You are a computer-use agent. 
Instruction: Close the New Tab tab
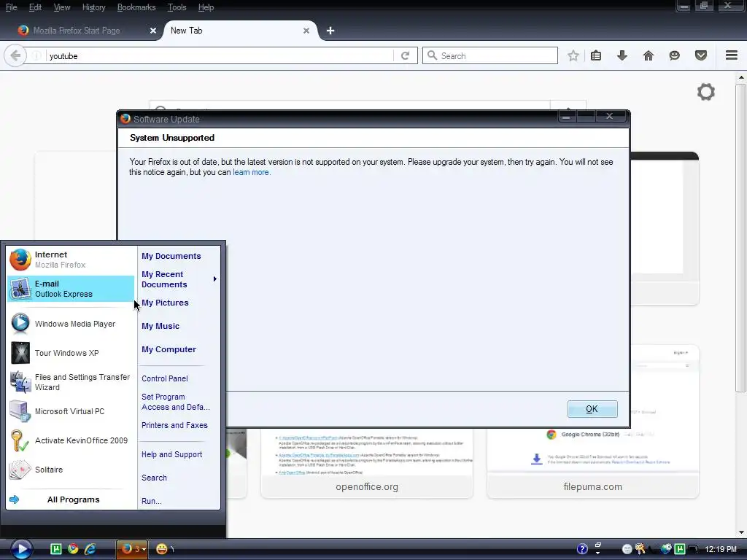pyautogui.click(x=306, y=31)
